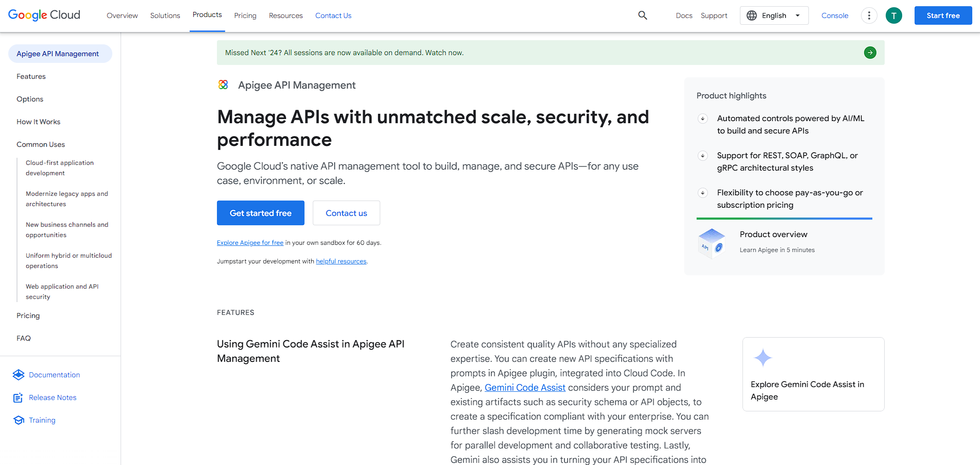Click the Support link
This screenshot has height=465, width=980.
coord(714,15)
